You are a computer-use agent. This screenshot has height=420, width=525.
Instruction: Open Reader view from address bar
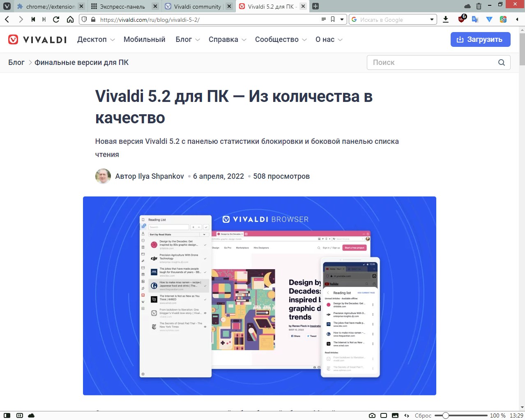(x=323, y=19)
